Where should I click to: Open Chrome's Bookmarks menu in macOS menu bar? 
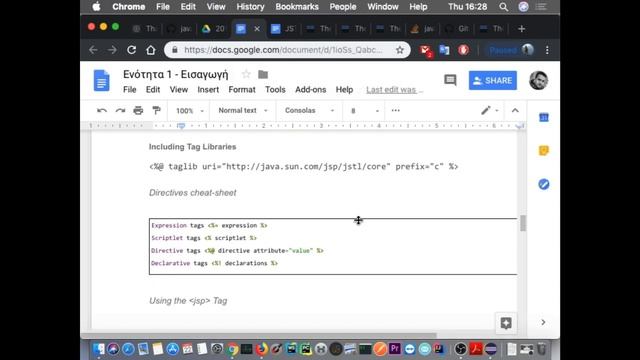(297, 7)
